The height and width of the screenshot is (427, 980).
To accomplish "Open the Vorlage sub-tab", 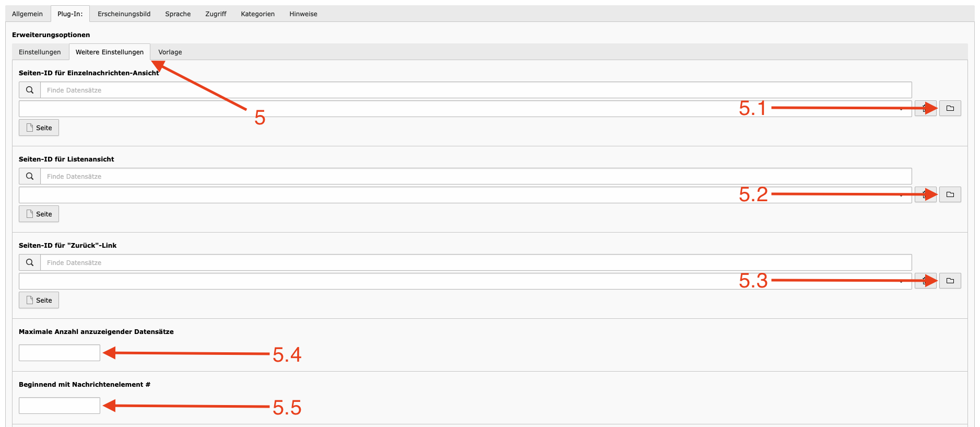I will click(x=170, y=52).
